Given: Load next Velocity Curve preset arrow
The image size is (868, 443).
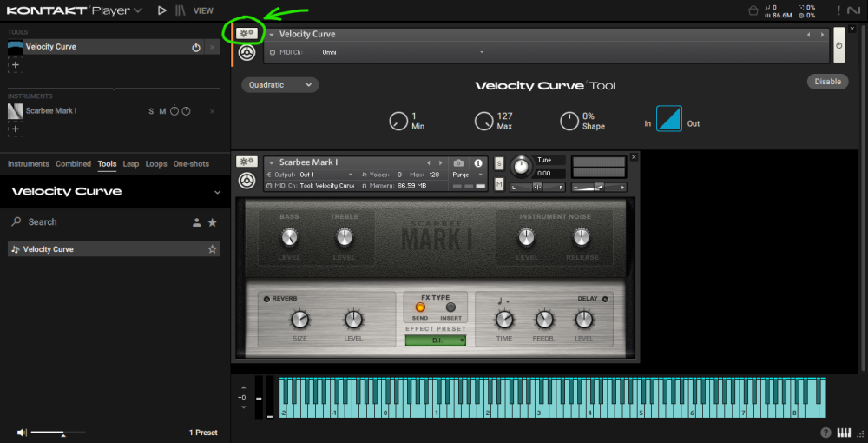Looking at the screenshot, I should (x=822, y=35).
